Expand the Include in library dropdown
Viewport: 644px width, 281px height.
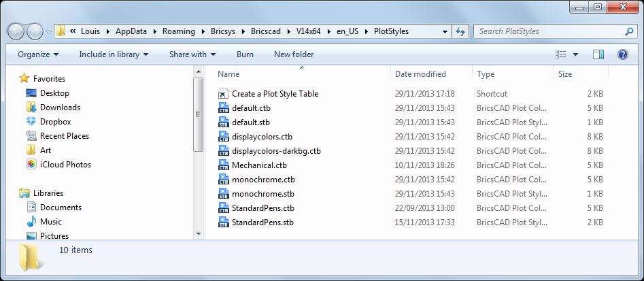pos(114,54)
